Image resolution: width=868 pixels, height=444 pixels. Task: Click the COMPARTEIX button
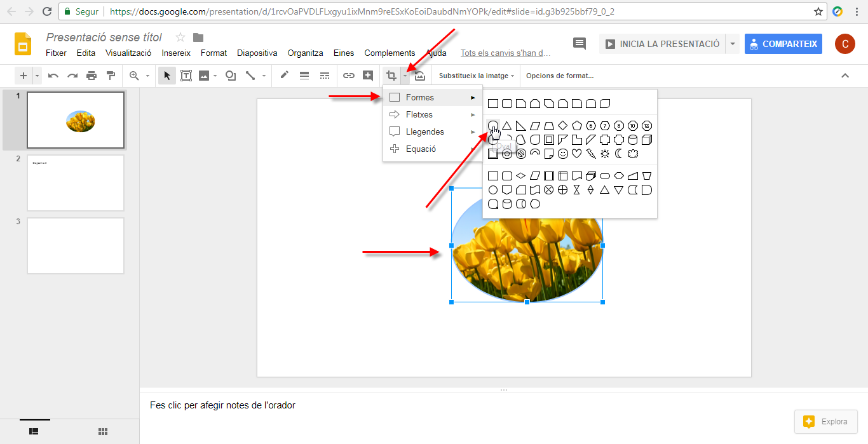[x=783, y=44]
